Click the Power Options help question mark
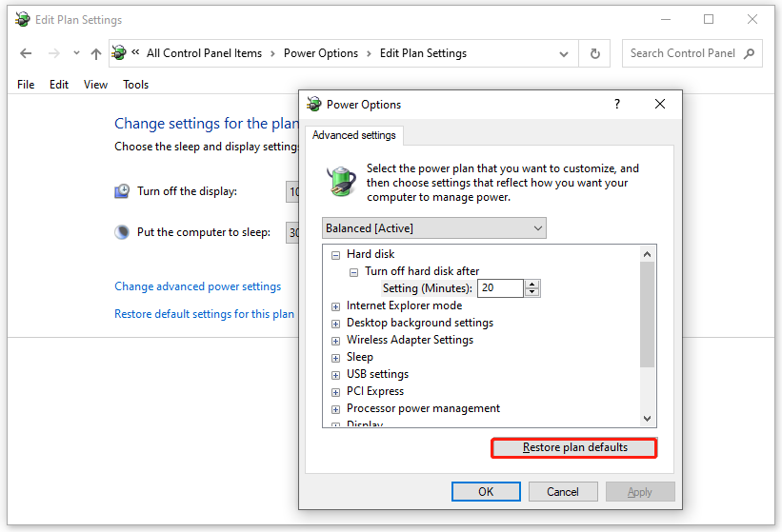This screenshot has height=532, width=782. [x=617, y=105]
